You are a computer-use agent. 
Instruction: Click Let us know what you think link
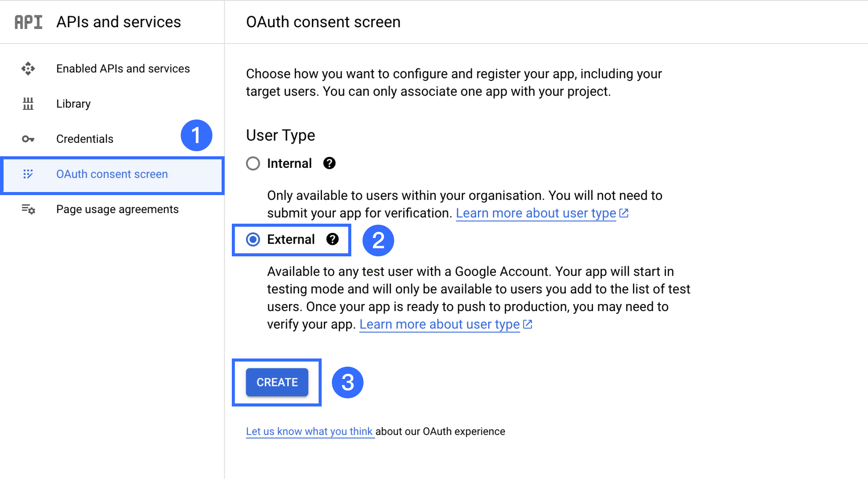309,431
